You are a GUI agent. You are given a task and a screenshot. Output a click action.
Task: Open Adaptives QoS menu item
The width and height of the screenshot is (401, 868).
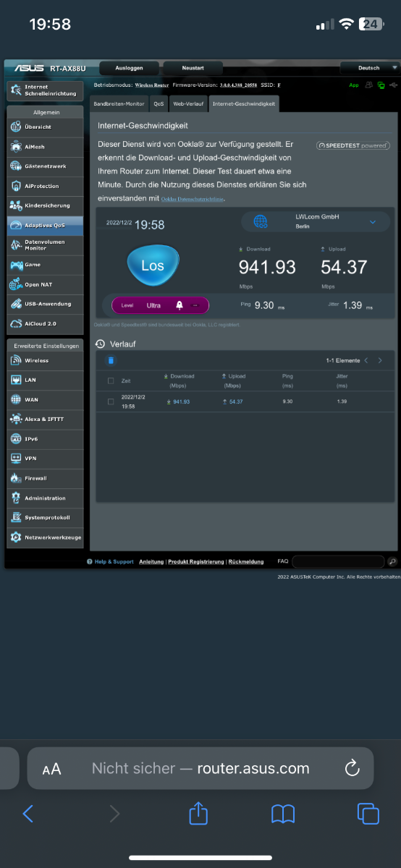pos(44,225)
